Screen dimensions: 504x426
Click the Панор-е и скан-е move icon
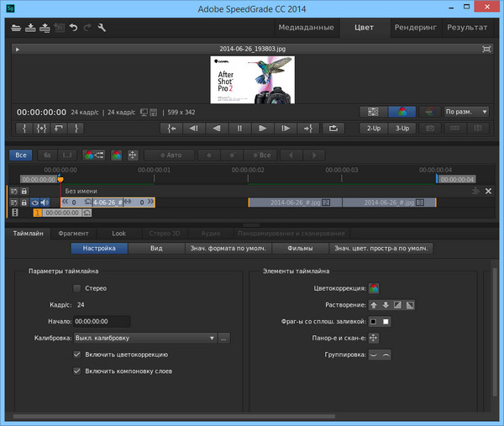pos(374,338)
